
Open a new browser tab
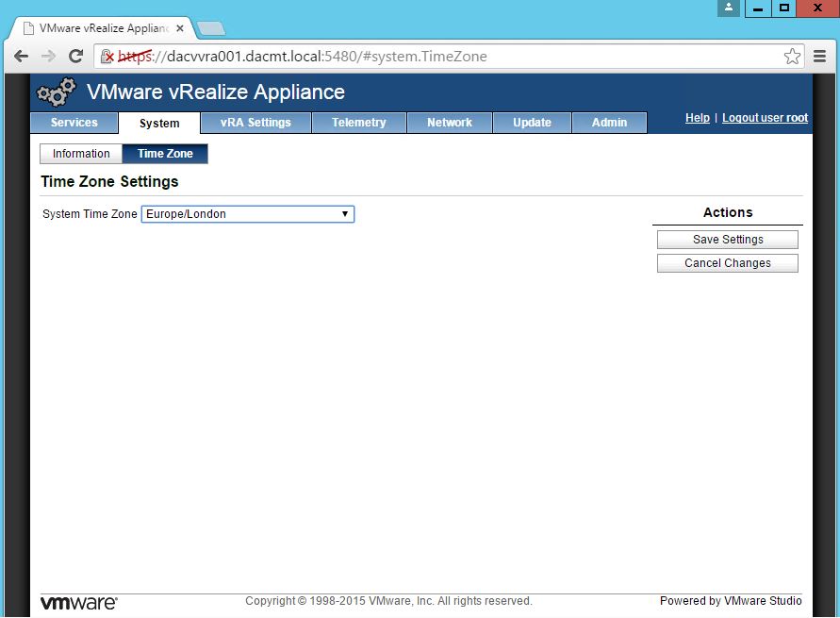coord(211,28)
